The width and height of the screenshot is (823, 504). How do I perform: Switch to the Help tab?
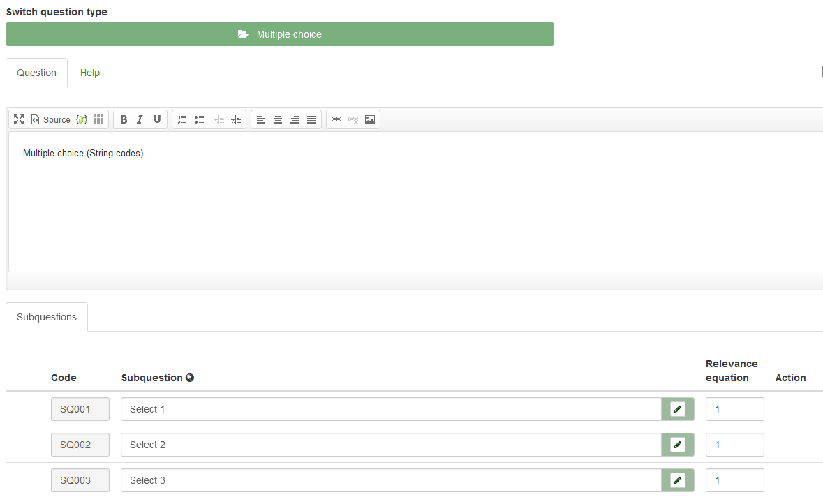click(89, 73)
